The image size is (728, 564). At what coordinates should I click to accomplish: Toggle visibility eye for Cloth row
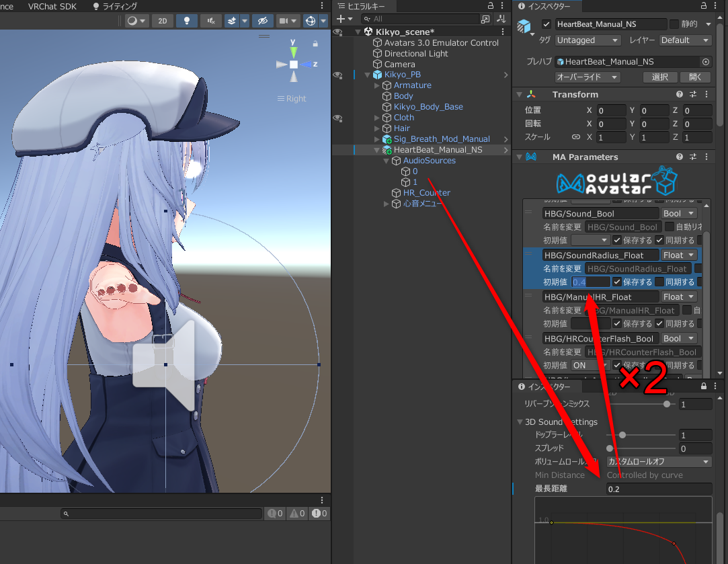click(338, 118)
